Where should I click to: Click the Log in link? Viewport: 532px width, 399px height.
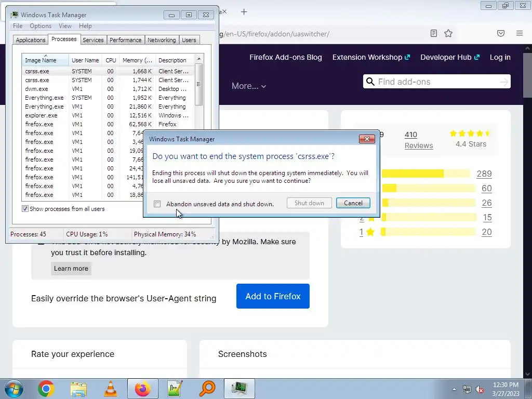500,57
